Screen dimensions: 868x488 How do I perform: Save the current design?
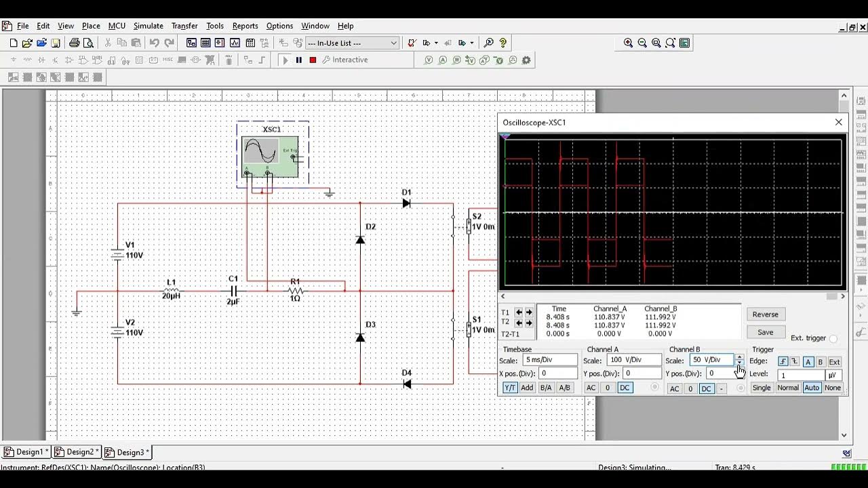pos(56,43)
